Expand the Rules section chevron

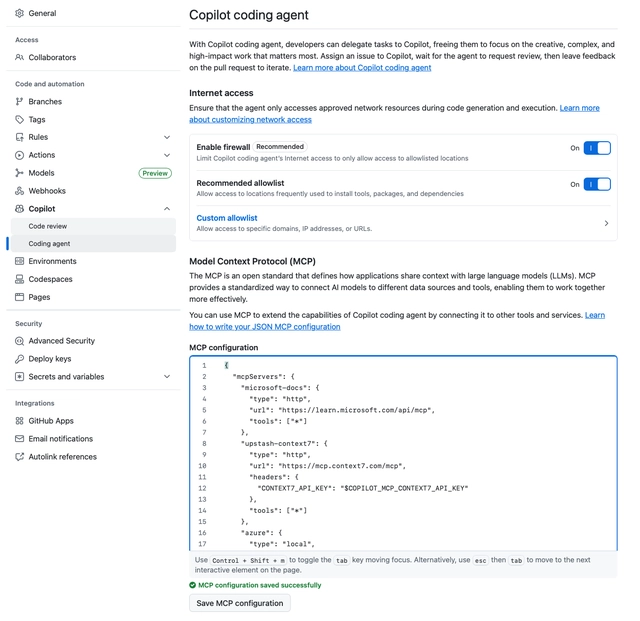pyautogui.click(x=167, y=137)
